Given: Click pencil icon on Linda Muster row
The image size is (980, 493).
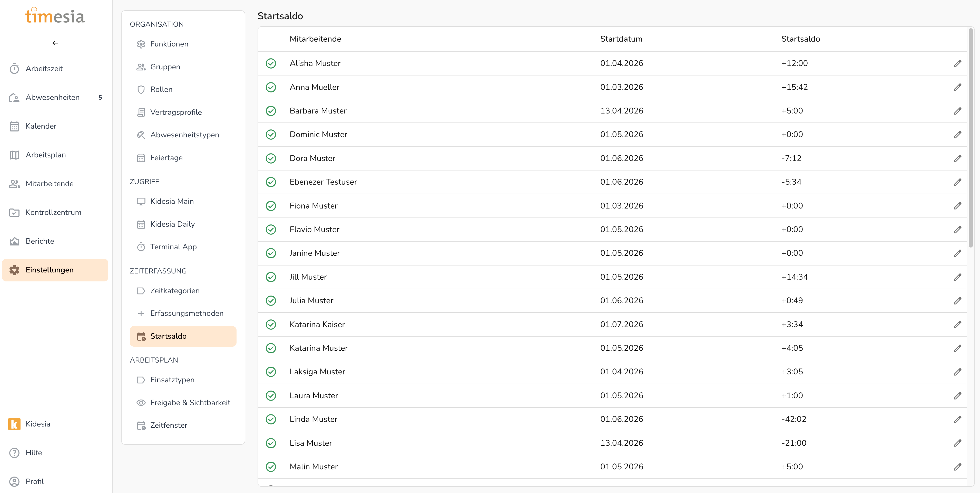Looking at the screenshot, I should [x=957, y=419].
